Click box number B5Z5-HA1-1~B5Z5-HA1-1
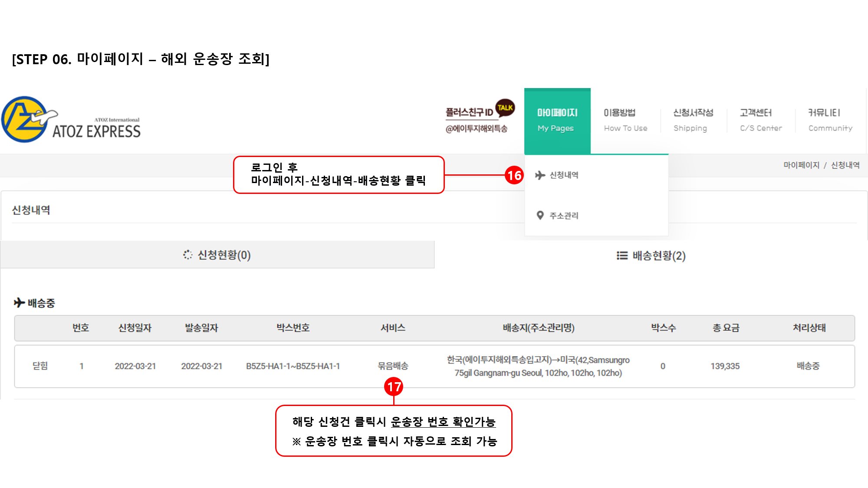The image size is (868, 488). click(293, 366)
